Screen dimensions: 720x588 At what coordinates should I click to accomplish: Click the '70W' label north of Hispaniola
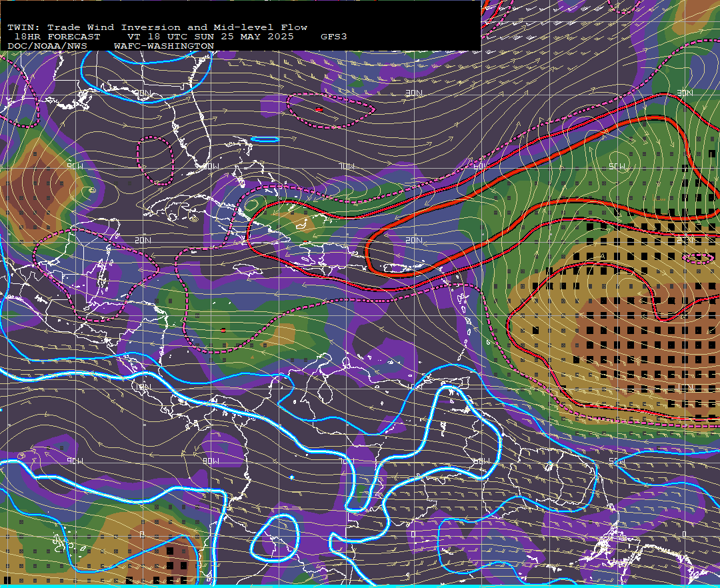click(347, 166)
